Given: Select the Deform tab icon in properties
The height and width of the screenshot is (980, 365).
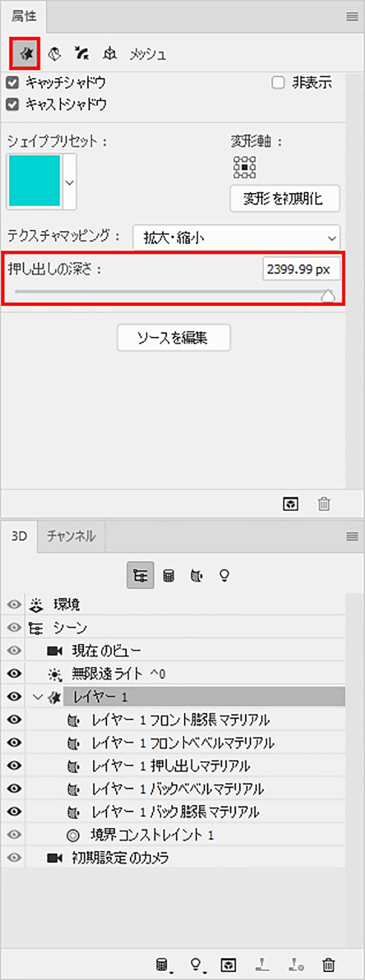Looking at the screenshot, I should [54, 53].
